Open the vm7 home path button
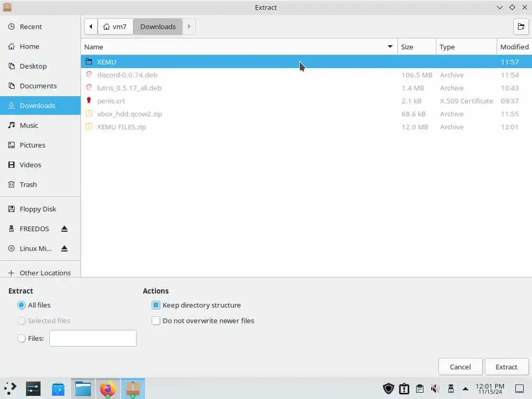Viewport: 532px width, 399px height. click(115, 26)
